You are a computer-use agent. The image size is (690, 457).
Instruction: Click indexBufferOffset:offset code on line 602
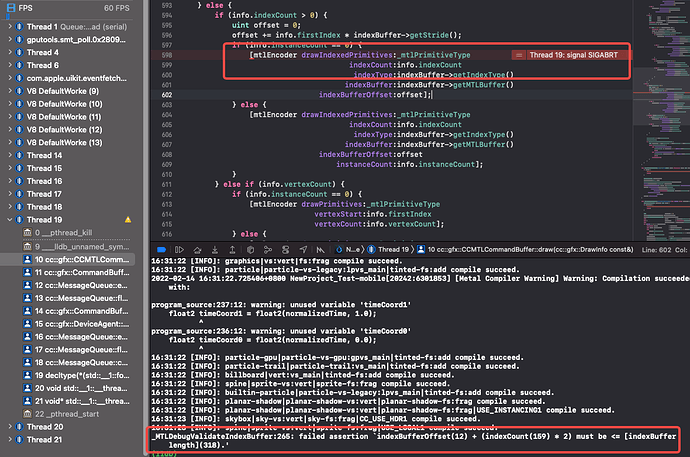[374, 95]
